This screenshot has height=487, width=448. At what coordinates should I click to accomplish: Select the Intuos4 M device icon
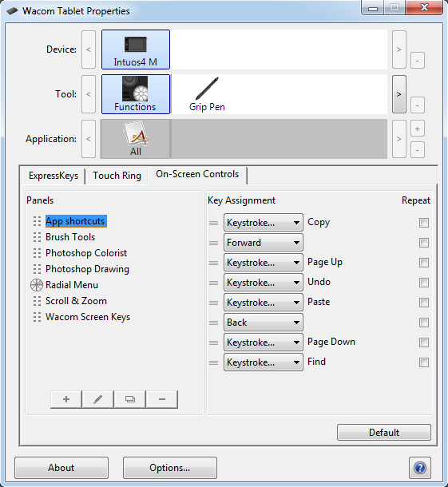coord(136,49)
